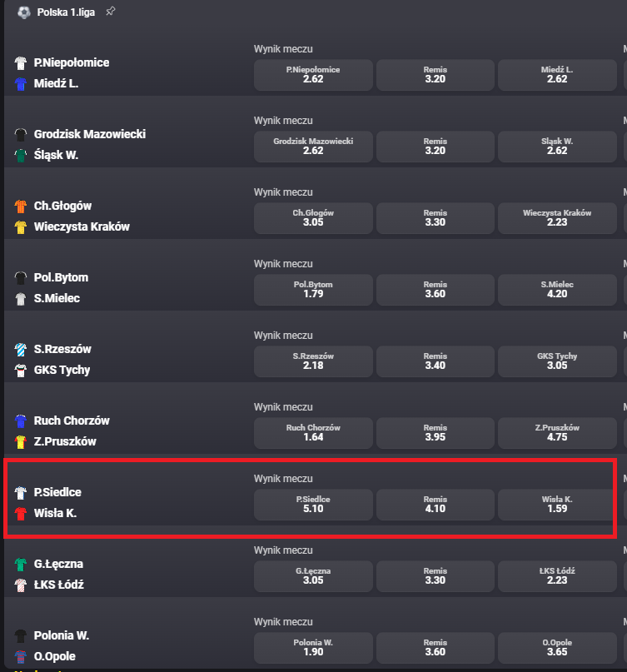This screenshot has height=672, width=627.
Task: Click the orange Ch.Głogów jersey icon
Action: tap(21, 207)
